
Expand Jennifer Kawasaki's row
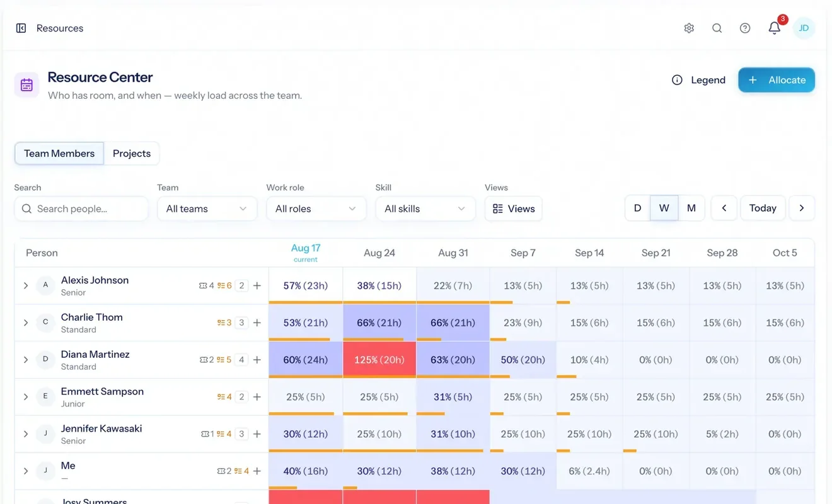26,434
